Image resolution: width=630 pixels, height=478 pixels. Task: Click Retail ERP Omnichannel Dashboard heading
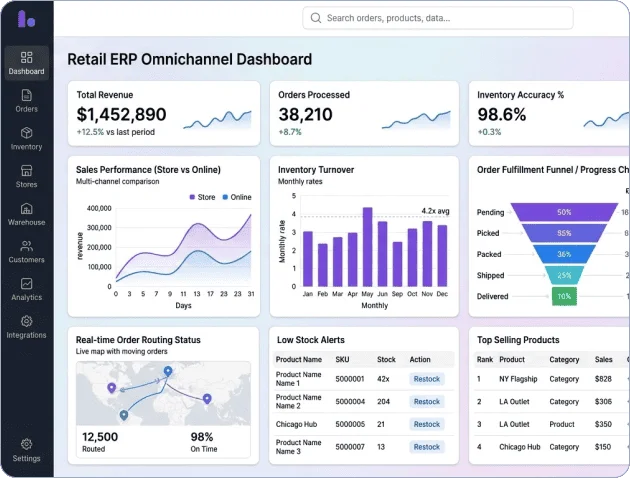[x=190, y=59]
